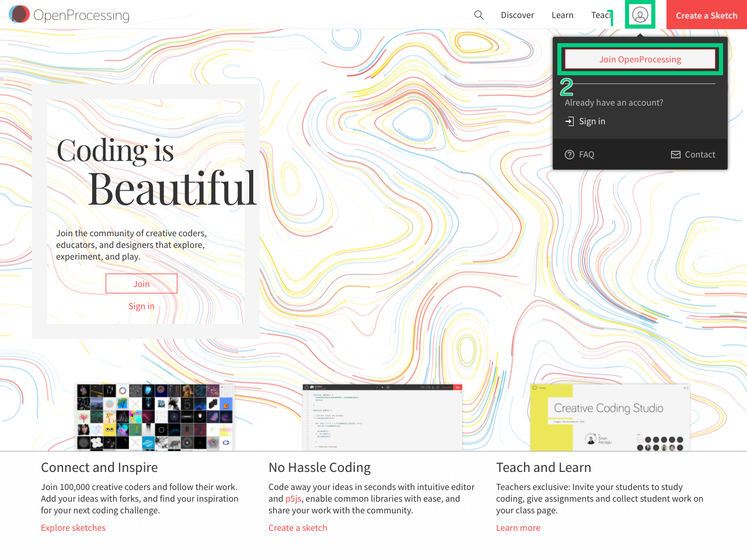
Task: Click the 'Teach and Learn' heading
Action: pyautogui.click(x=543, y=467)
